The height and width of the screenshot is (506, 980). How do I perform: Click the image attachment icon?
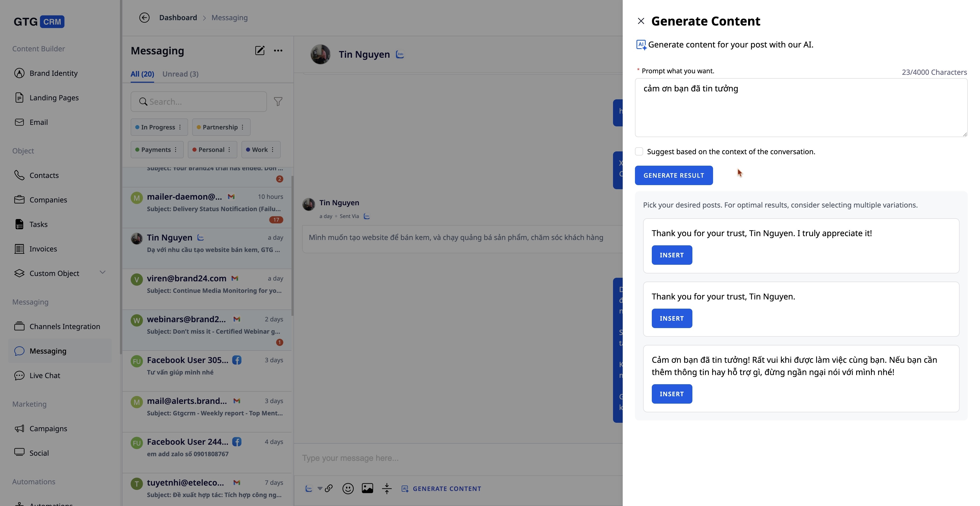[x=367, y=488]
